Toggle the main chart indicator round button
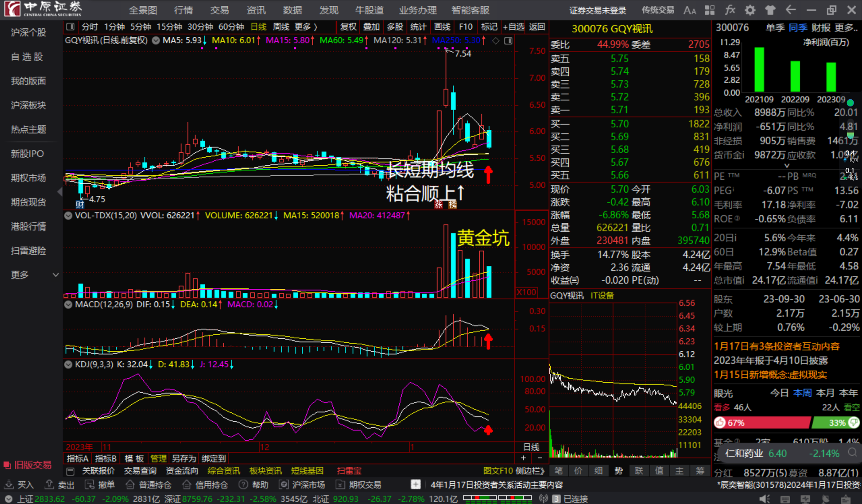 tap(156, 40)
